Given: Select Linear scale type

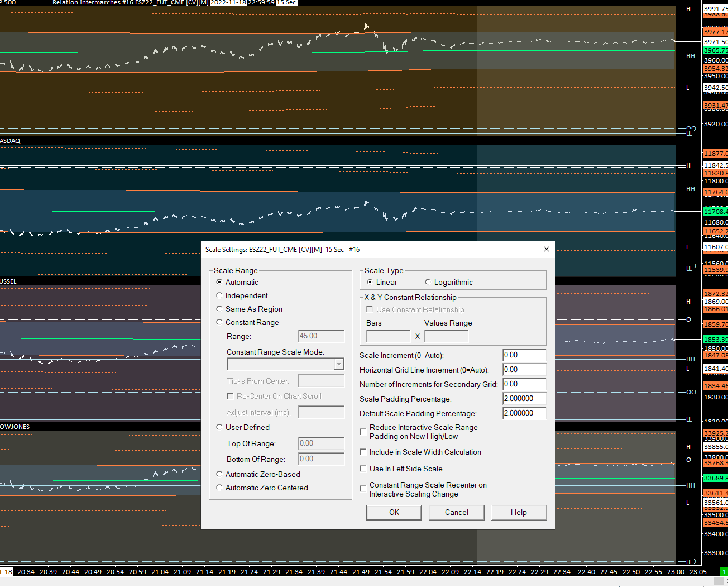Looking at the screenshot, I should coord(370,282).
